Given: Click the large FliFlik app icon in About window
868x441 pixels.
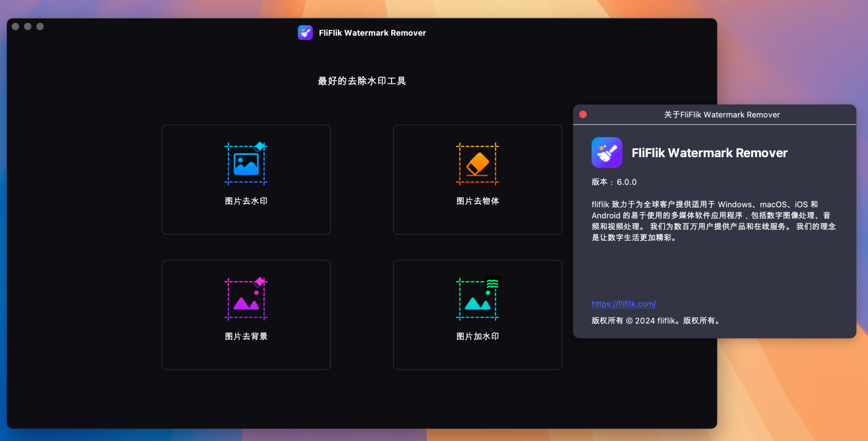Looking at the screenshot, I should [x=607, y=152].
